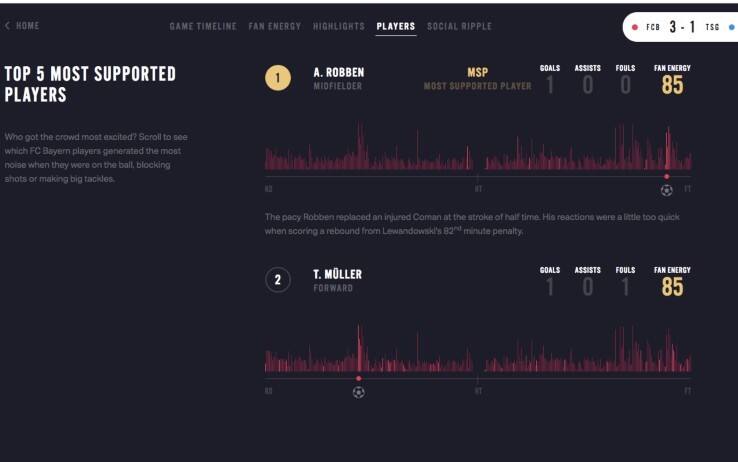This screenshot has width=738, height=462.
Task: Switch to the Fan Energy tab
Action: point(274,26)
